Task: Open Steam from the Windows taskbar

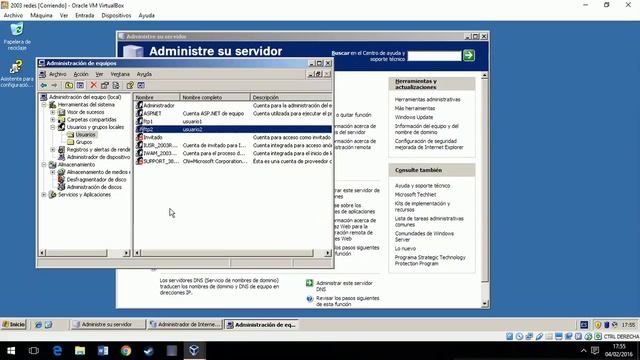Action: pos(149,351)
